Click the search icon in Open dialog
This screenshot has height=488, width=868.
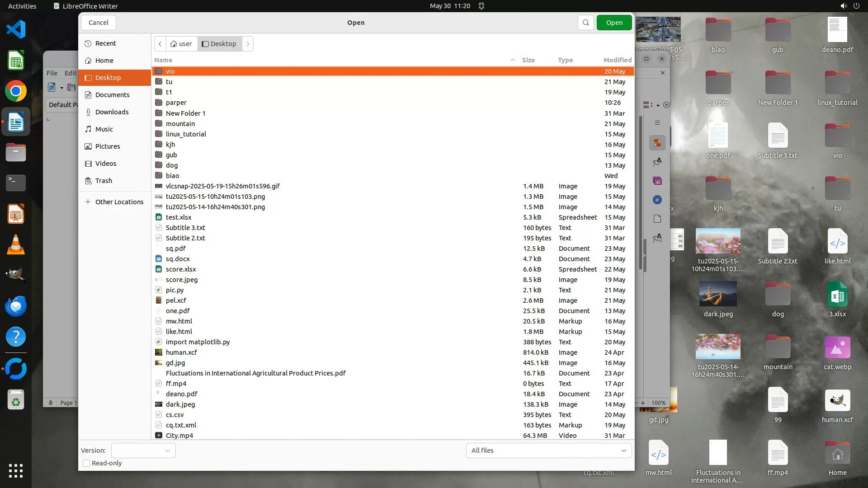585,23
